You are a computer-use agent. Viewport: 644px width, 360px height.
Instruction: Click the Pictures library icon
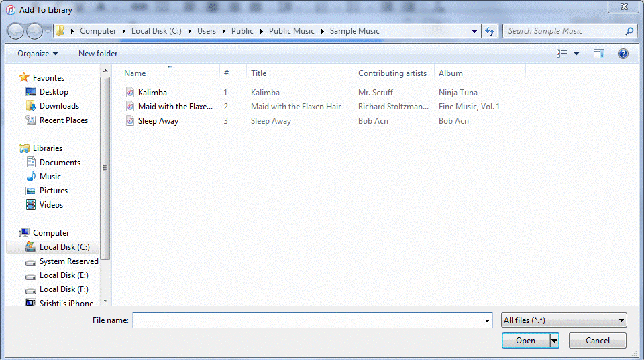click(31, 191)
